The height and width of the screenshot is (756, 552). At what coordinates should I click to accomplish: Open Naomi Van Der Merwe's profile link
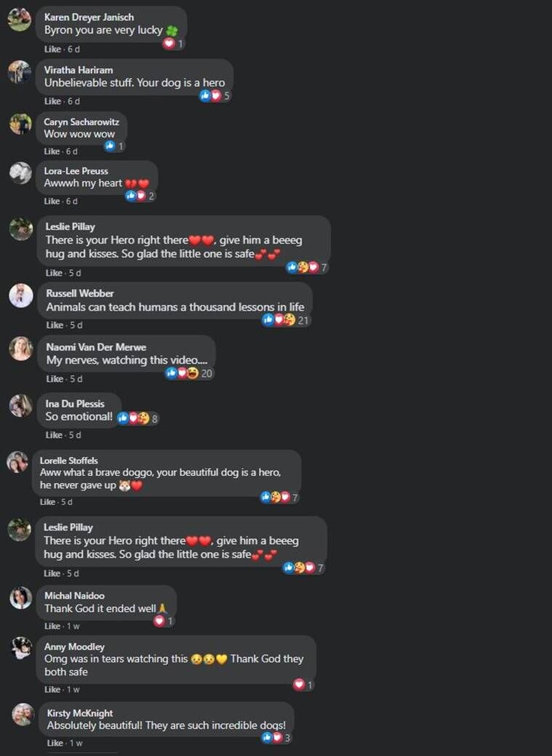[96, 346]
